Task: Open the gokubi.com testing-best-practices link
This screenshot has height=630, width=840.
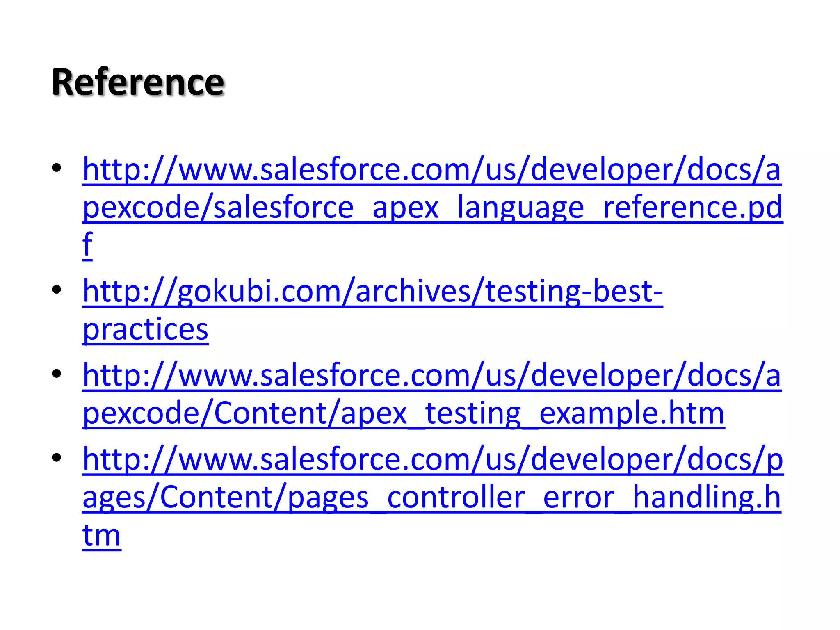Action: (372, 310)
